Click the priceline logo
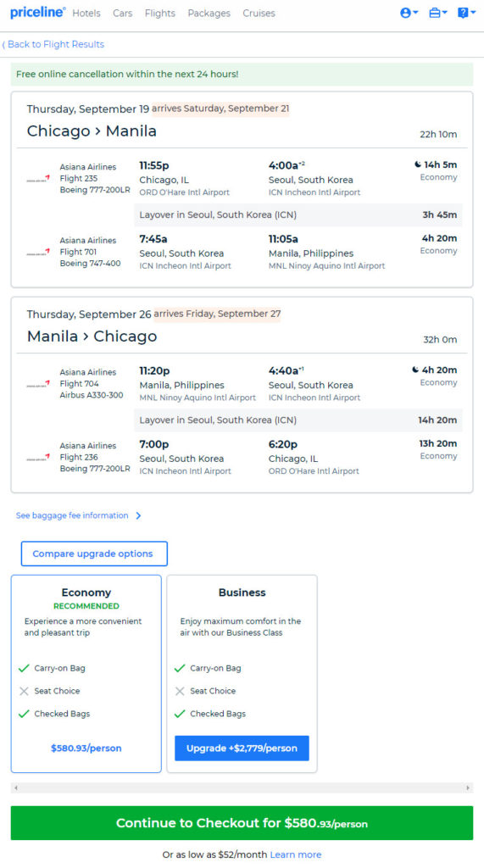 [x=37, y=12]
